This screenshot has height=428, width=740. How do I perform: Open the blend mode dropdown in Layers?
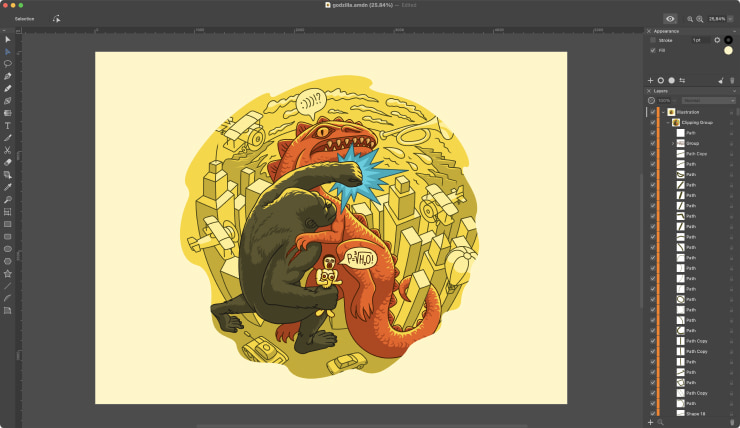tap(708, 101)
